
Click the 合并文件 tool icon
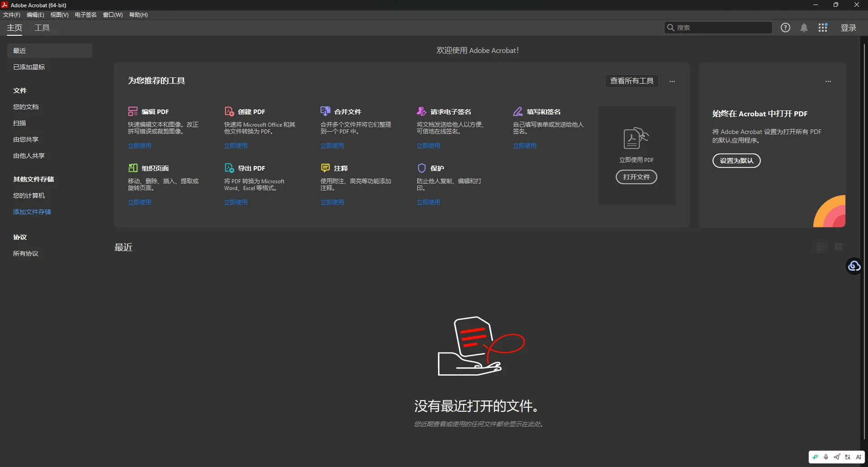pyautogui.click(x=325, y=111)
